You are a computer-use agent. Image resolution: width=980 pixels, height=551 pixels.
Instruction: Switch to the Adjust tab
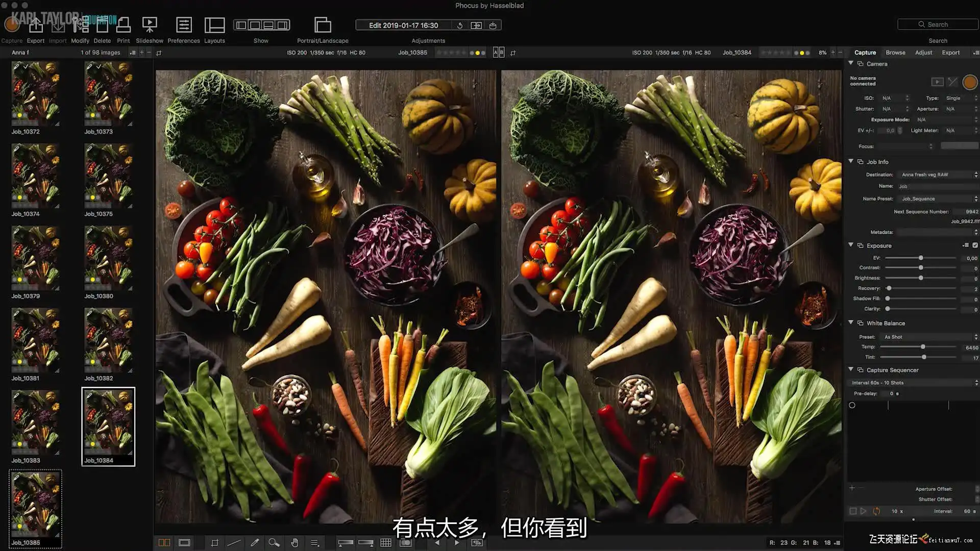pyautogui.click(x=923, y=53)
